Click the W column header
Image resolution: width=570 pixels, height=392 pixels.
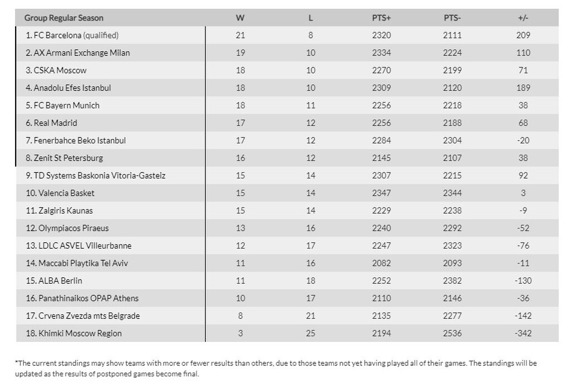[240, 18]
